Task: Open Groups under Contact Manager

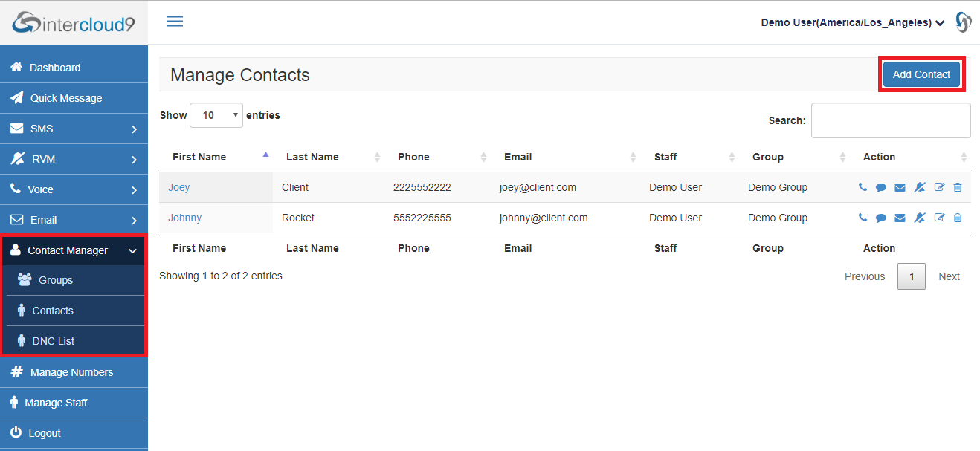Action: pyautogui.click(x=74, y=280)
